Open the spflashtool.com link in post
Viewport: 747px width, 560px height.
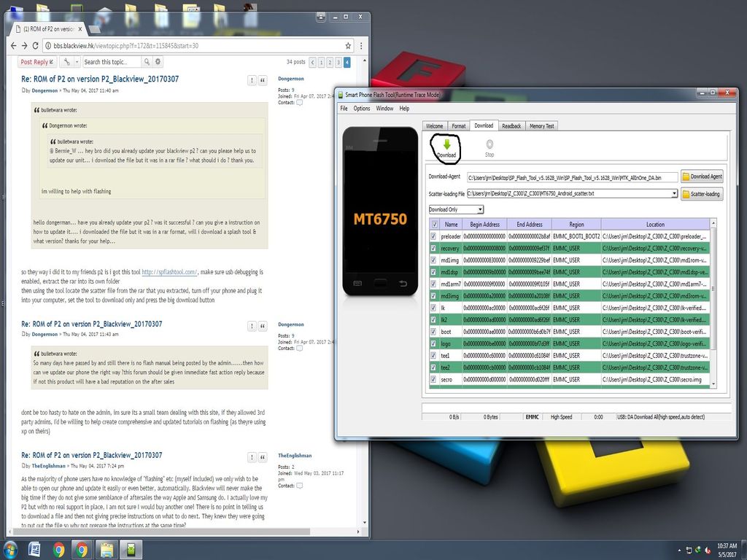169,272
